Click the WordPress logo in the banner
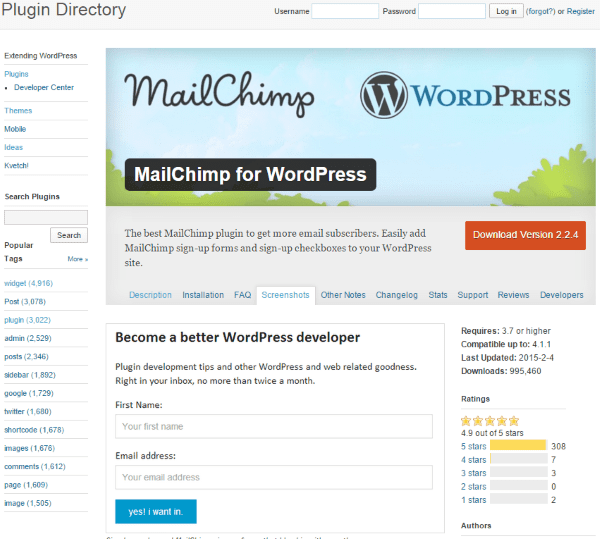 (465, 95)
